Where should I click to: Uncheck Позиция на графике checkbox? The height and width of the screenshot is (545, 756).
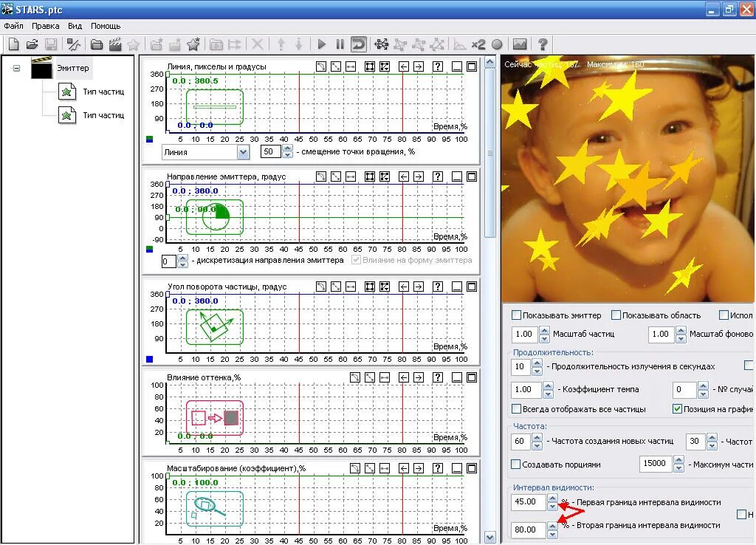678,409
